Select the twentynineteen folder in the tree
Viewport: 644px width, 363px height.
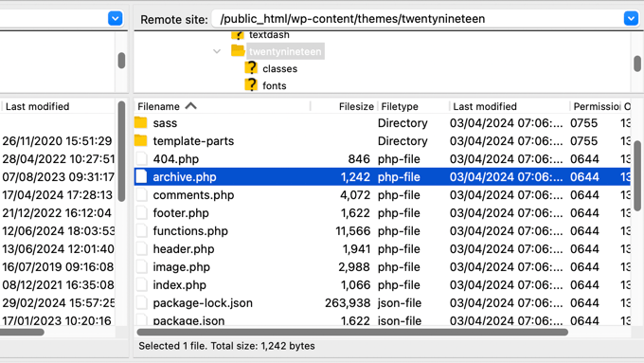pos(285,51)
